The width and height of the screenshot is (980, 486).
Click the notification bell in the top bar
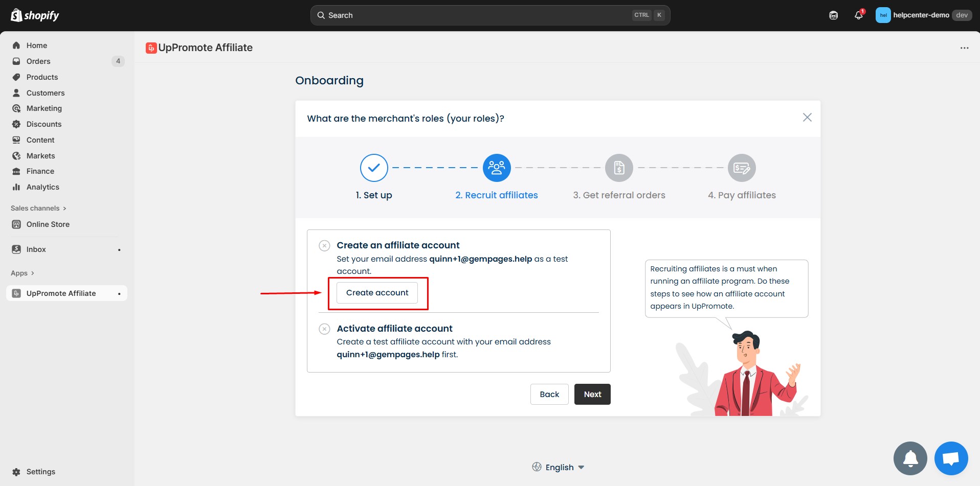[x=857, y=15]
